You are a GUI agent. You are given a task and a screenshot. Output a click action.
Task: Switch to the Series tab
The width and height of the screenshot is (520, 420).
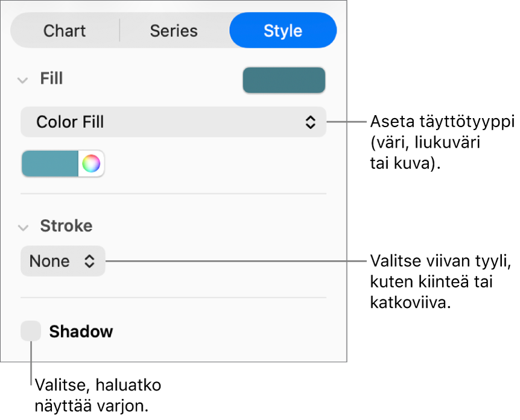pos(174,31)
